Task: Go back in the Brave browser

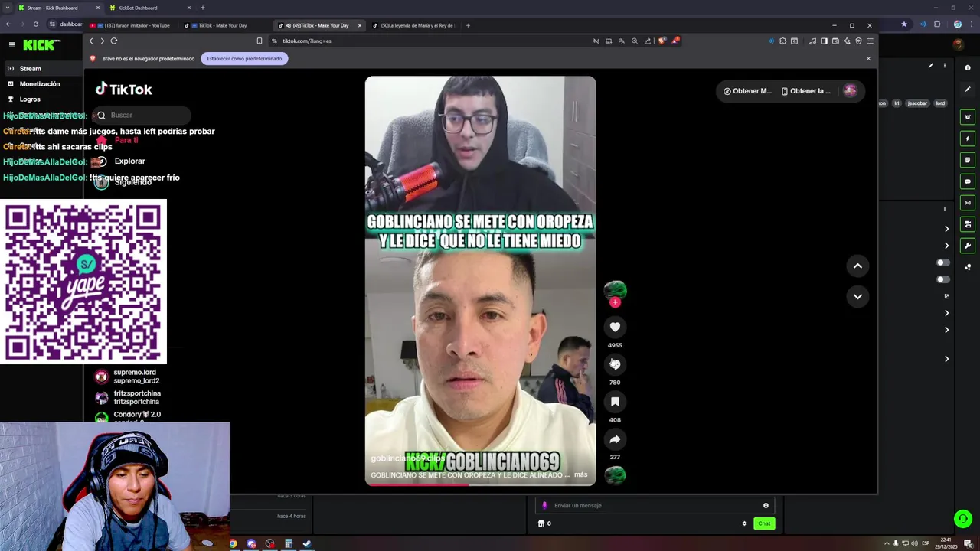Action: [x=91, y=41]
